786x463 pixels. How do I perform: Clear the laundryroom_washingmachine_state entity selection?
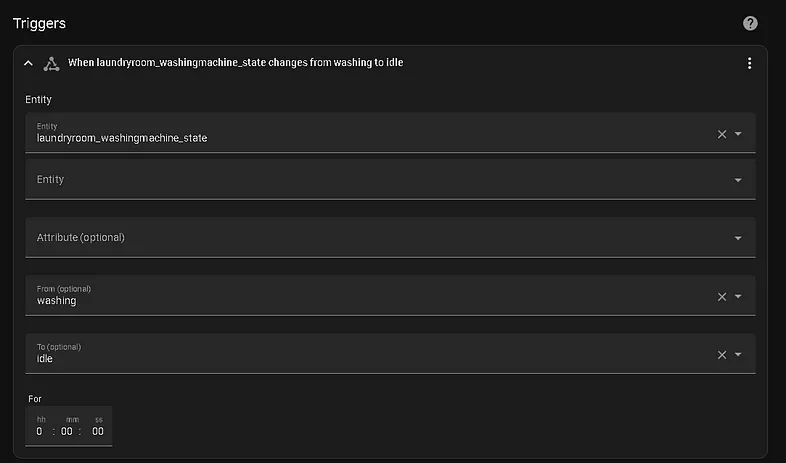click(x=722, y=134)
